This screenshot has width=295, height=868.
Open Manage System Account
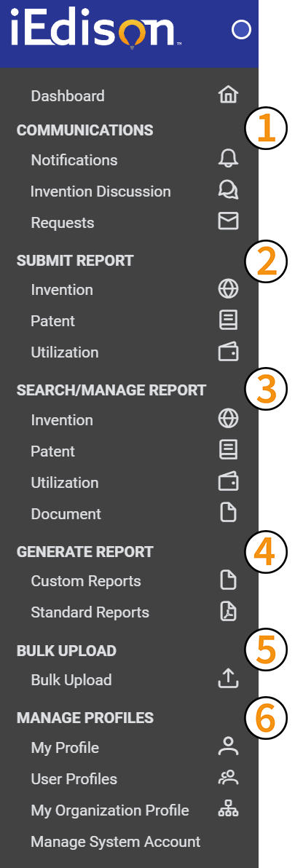coord(116,842)
